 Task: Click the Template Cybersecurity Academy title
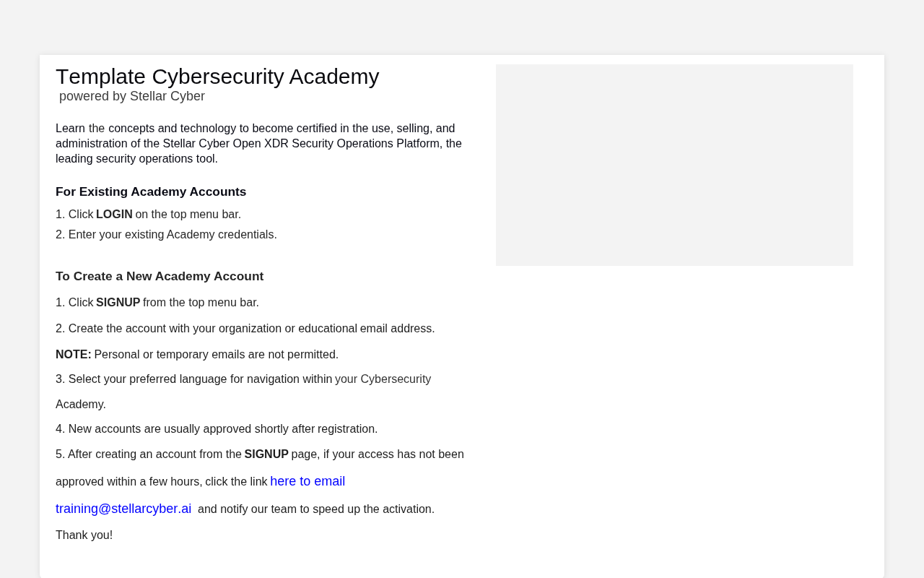pyautogui.click(x=217, y=77)
